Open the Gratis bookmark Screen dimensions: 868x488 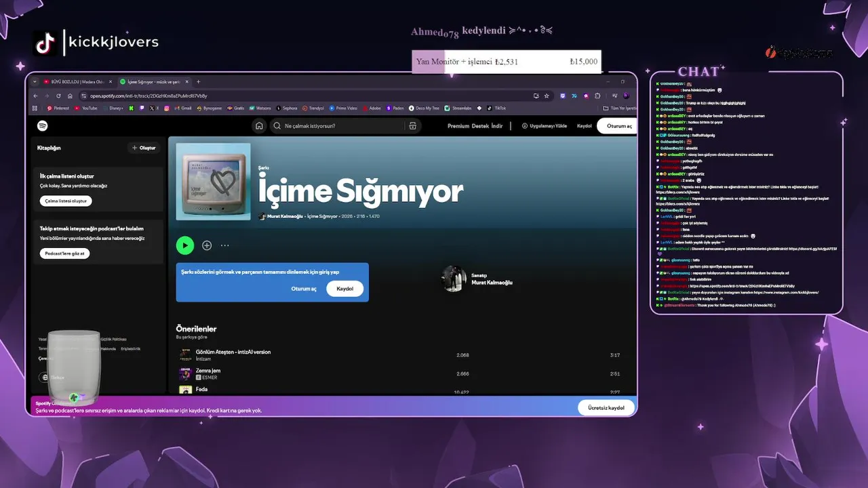coord(235,108)
